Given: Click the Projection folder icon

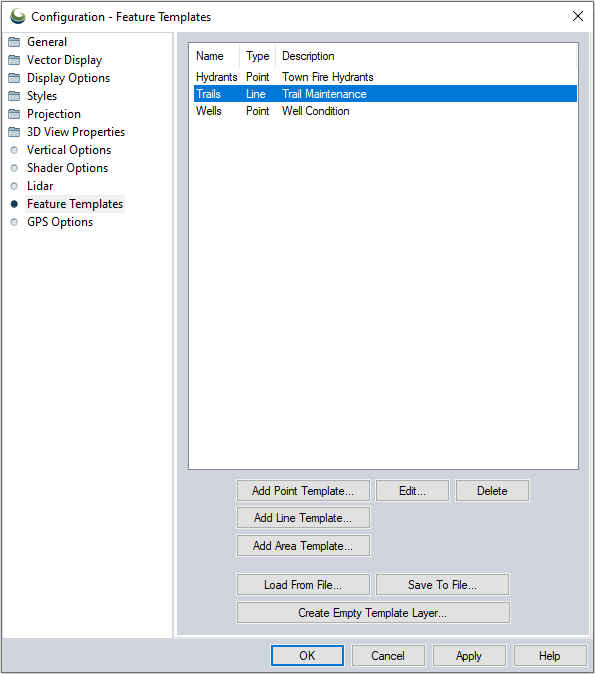Looking at the screenshot, I should coord(14,114).
